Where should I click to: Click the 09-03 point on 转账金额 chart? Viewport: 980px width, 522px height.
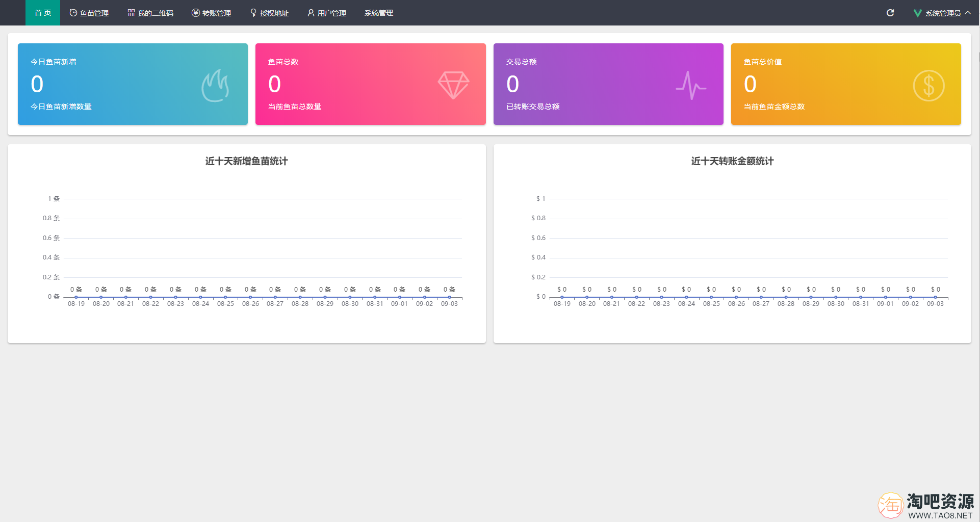point(935,297)
